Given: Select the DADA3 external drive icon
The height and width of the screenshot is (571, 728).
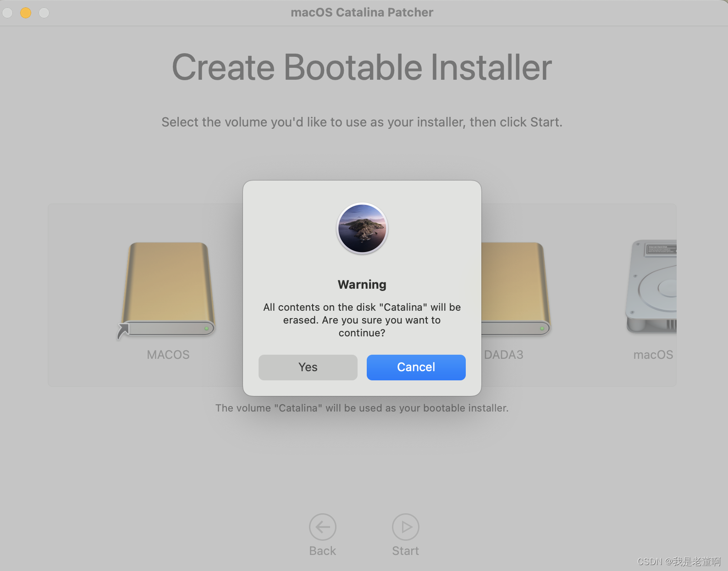Looking at the screenshot, I should click(x=516, y=290).
